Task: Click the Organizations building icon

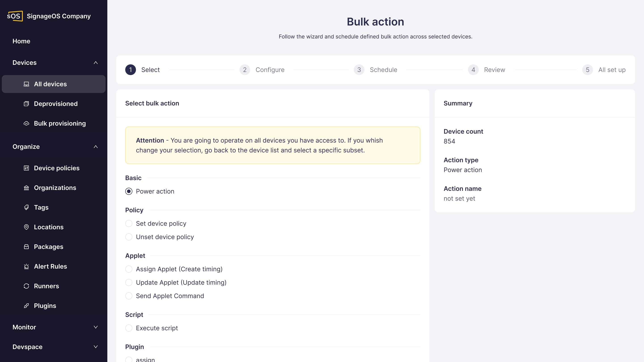Action: click(26, 188)
